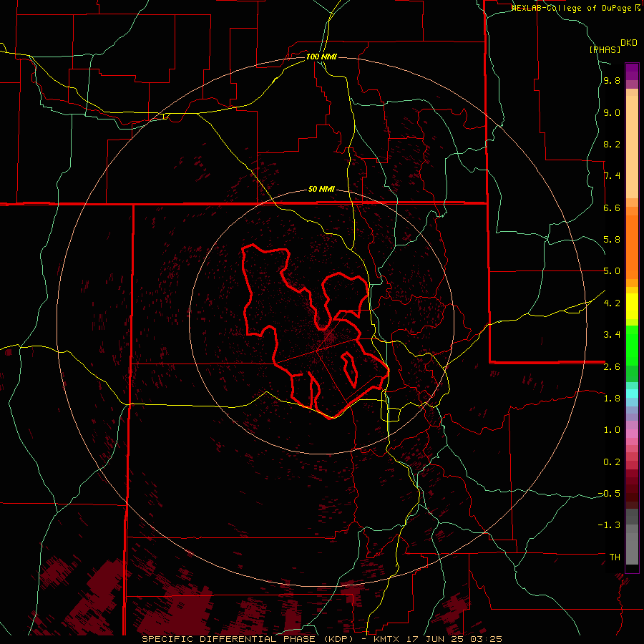Click the 4.2 value on the color scale
Viewport: 644px width, 644px height.
[x=612, y=303]
